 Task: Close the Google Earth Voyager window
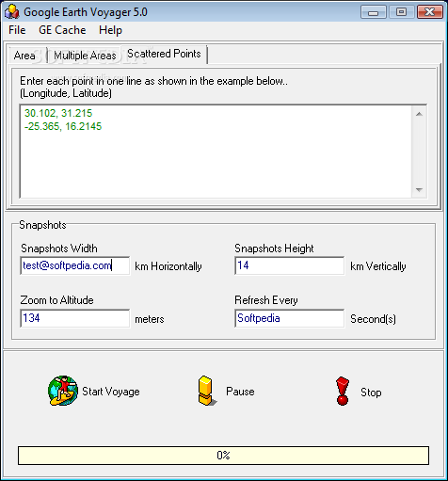click(429, 12)
